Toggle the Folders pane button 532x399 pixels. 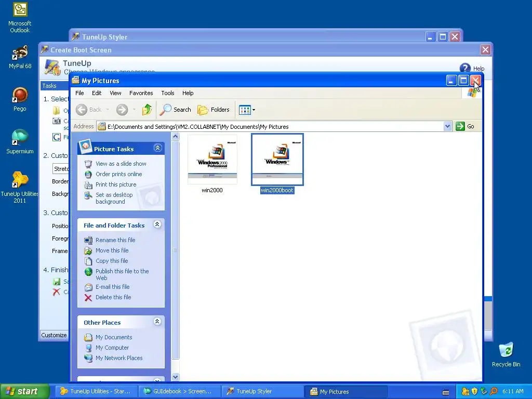click(214, 110)
